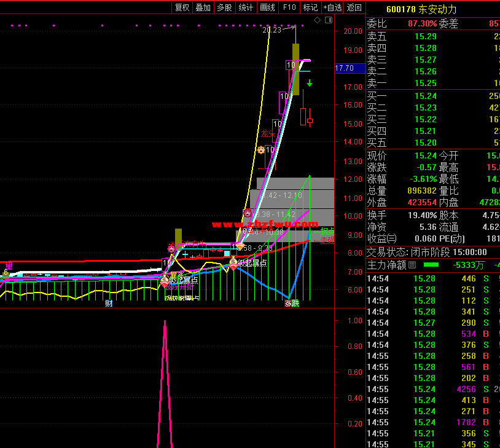This screenshot has width=500, height=448.
Task: Add stock via +自选 button
Action: [332, 7]
